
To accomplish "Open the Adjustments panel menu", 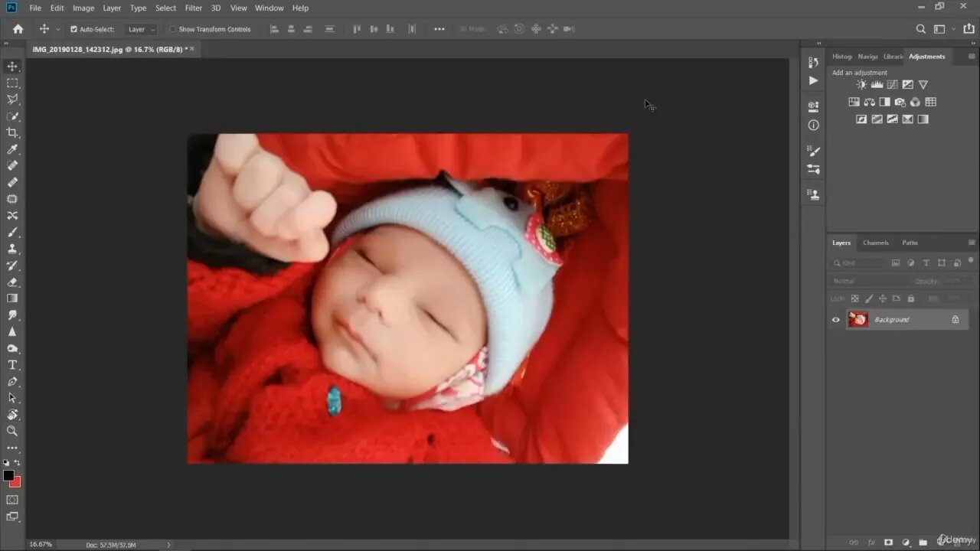I will click(972, 56).
